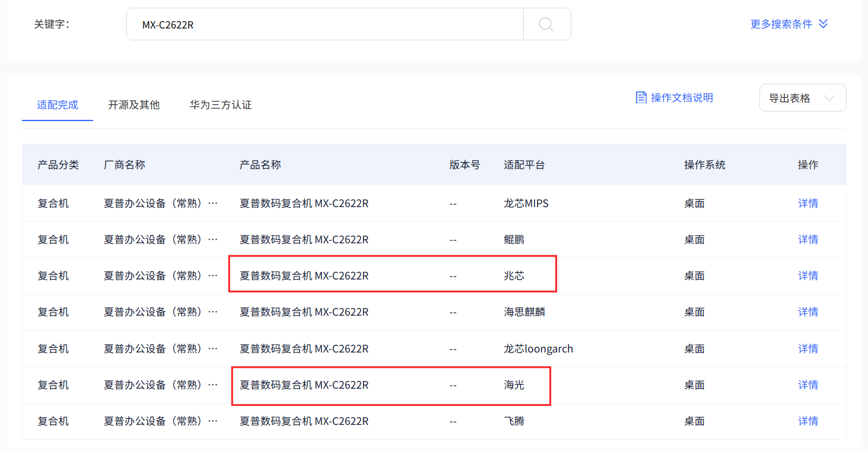Click the search magnifier icon

tap(546, 24)
